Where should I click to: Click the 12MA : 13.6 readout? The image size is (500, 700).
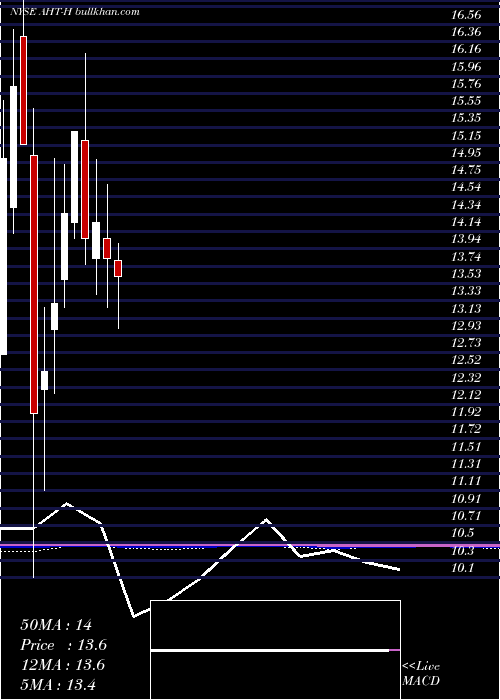(x=62, y=665)
